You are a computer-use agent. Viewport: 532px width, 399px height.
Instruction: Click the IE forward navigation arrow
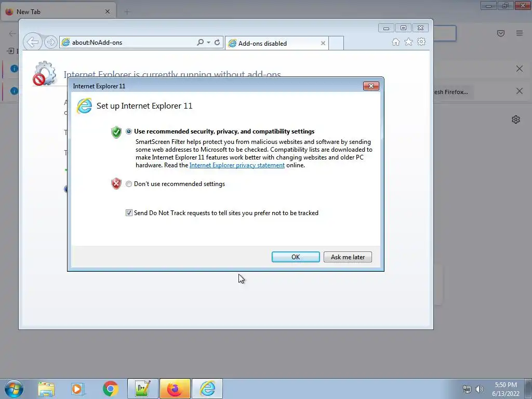click(50, 42)
